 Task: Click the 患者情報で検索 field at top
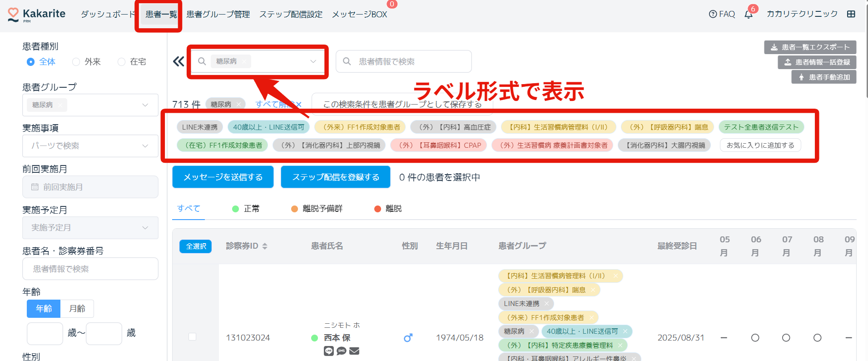tap(403, 61)
